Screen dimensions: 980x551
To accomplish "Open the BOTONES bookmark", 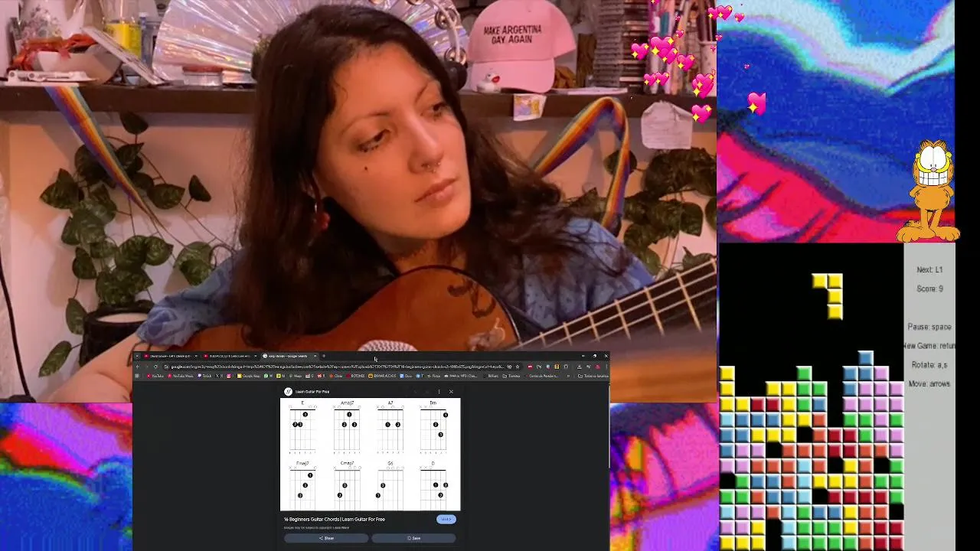I will 356,376.
